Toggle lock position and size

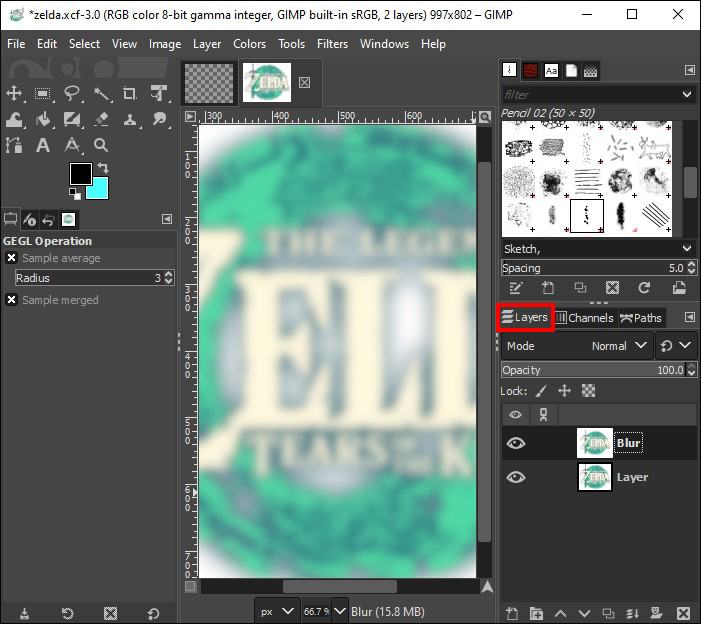tap(564, 391)
